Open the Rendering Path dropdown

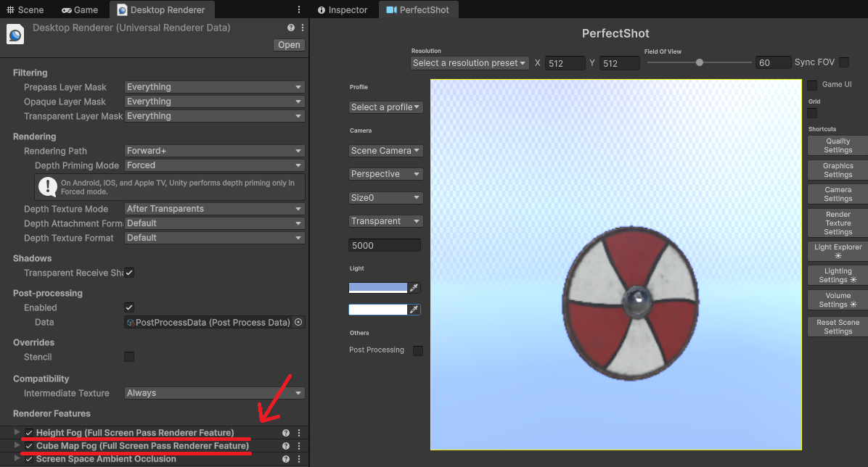pyautogui.click(x=214, y=151)
